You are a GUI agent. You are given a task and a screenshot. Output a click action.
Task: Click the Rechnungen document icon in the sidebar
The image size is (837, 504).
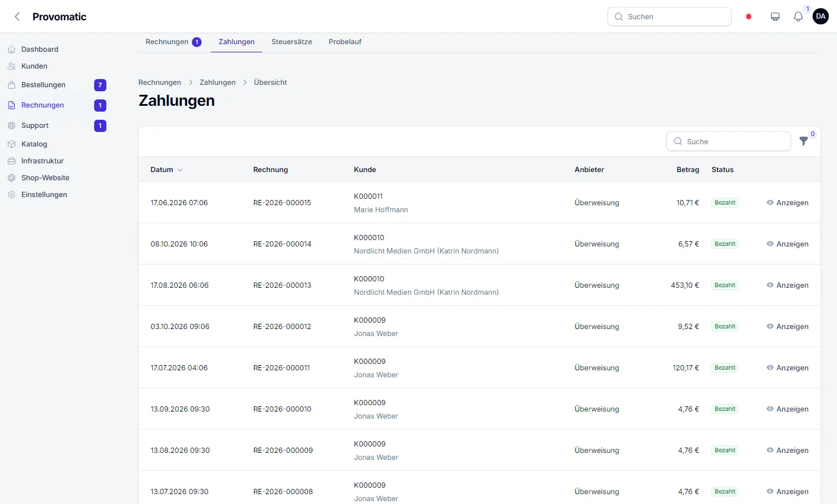point(12,105)
